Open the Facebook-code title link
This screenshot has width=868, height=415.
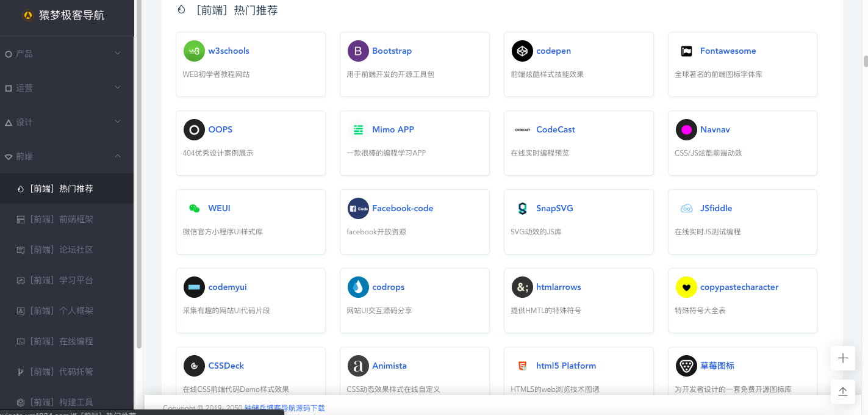pyautogui.click(x=403, y=209)
